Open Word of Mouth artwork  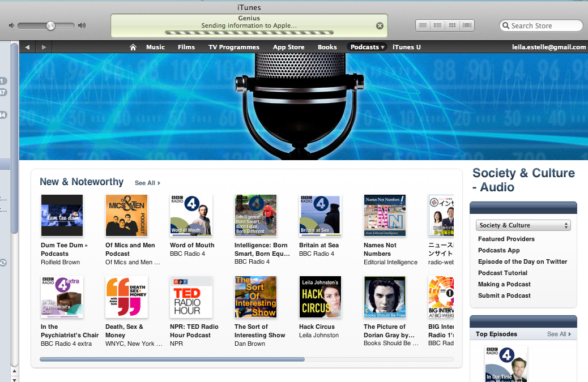[x=191, y=216]
